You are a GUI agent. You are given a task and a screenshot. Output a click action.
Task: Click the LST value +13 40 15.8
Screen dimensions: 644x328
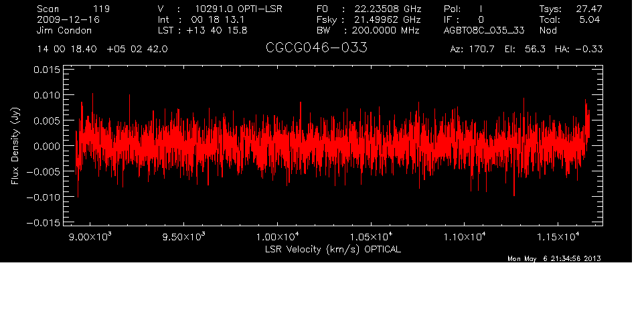pyautogui.click(x=217, y=30)
